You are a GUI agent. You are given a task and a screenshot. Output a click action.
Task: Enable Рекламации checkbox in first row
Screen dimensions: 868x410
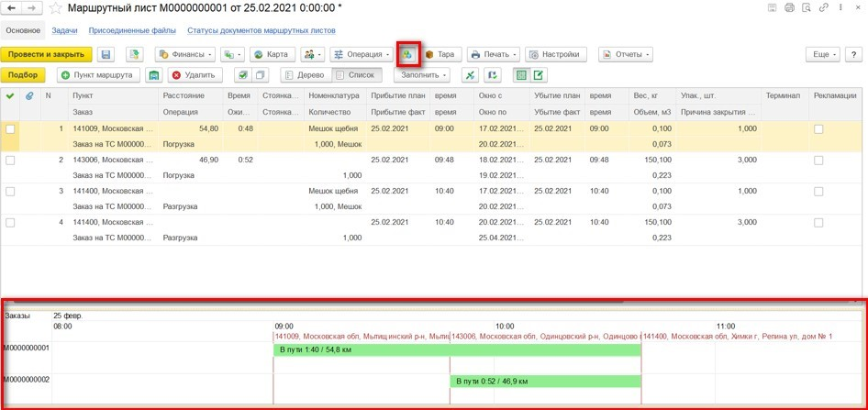(818, 129)
